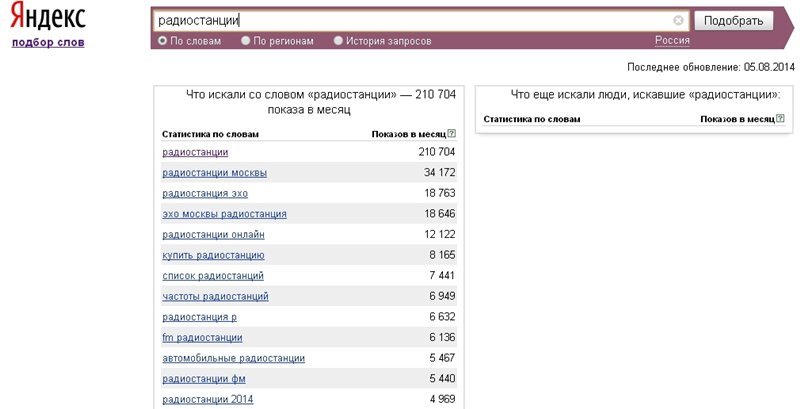
Task: Click the value 7 441
Action: pos(442,275)
